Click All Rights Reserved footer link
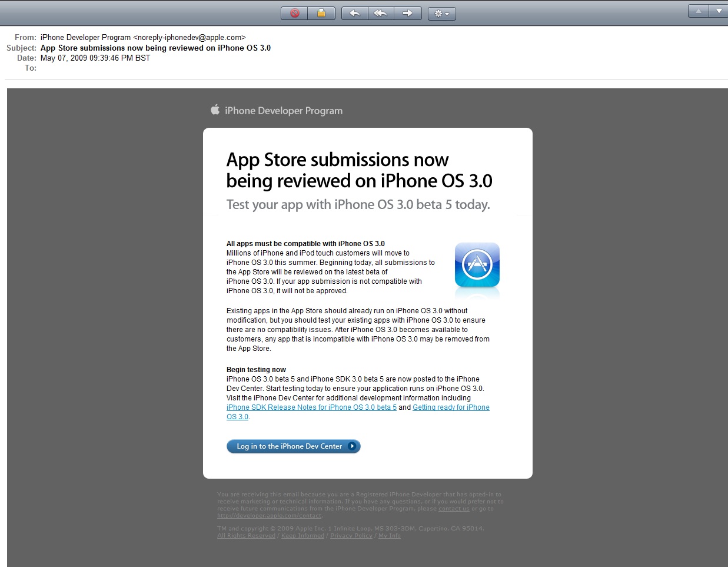The height and width of the screenshot is (567, 728). point(246,536)
